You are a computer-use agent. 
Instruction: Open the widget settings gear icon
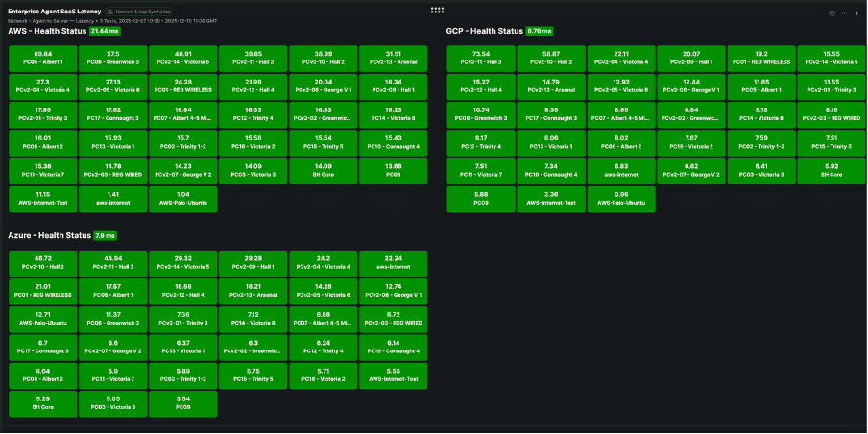click(832, 13)
